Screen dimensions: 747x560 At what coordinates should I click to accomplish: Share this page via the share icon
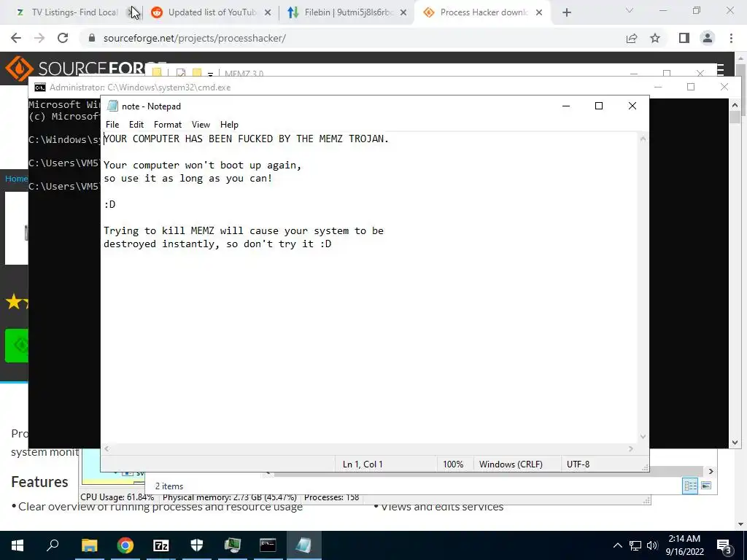click(632, 38)
